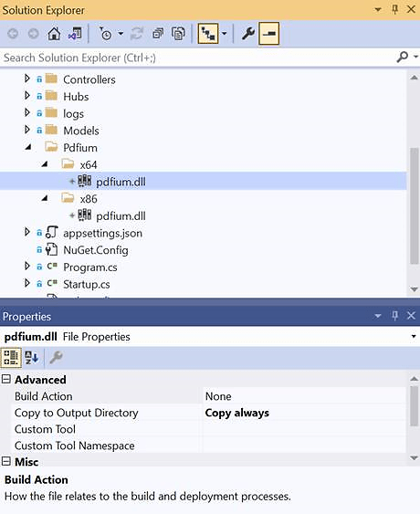Switch between solutions and folder views

pyautogui.click(x=75, y=34)
